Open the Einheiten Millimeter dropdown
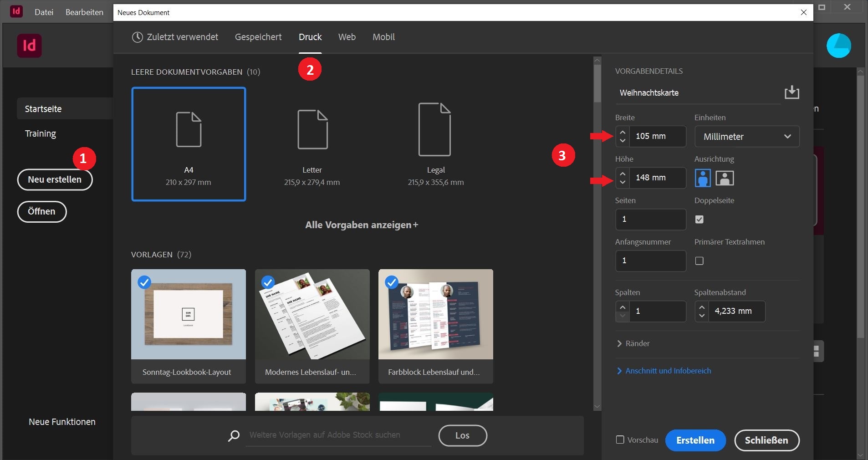The height and width of the screenshot is (460, 868). (746, 137)
